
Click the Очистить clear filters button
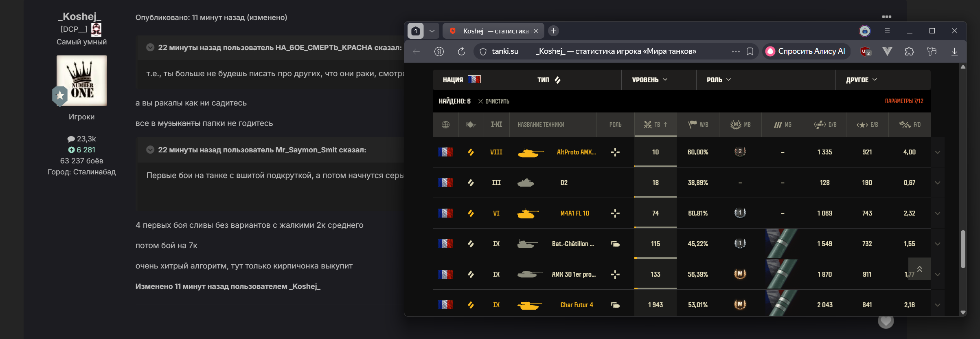tap(493, 101)
